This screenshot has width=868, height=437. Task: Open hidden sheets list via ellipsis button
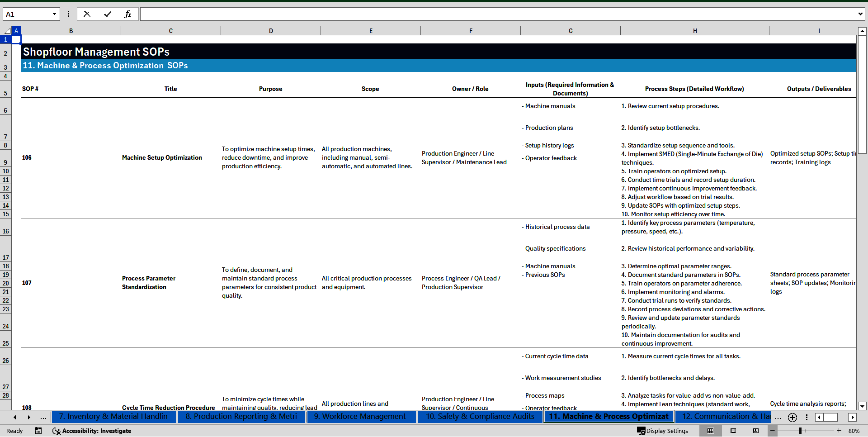[x=43, y=417]
